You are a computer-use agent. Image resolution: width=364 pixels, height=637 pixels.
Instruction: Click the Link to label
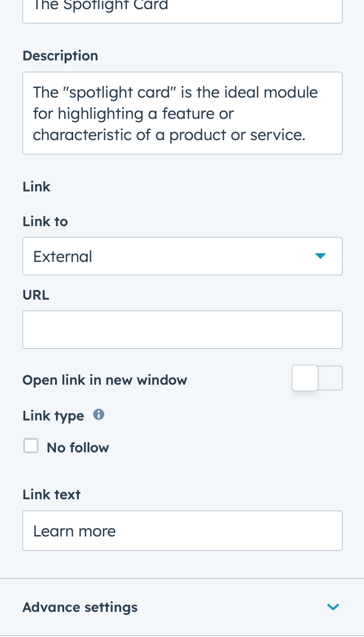(45, 221)
